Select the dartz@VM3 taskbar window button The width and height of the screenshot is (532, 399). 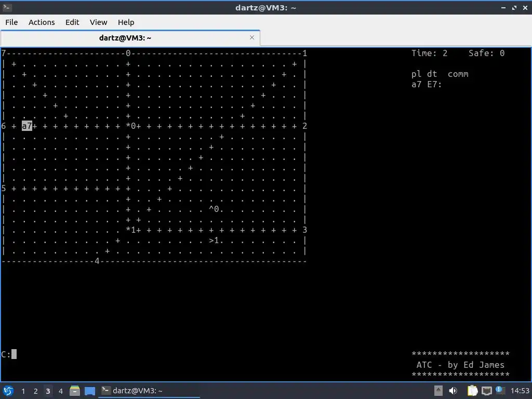149,391
